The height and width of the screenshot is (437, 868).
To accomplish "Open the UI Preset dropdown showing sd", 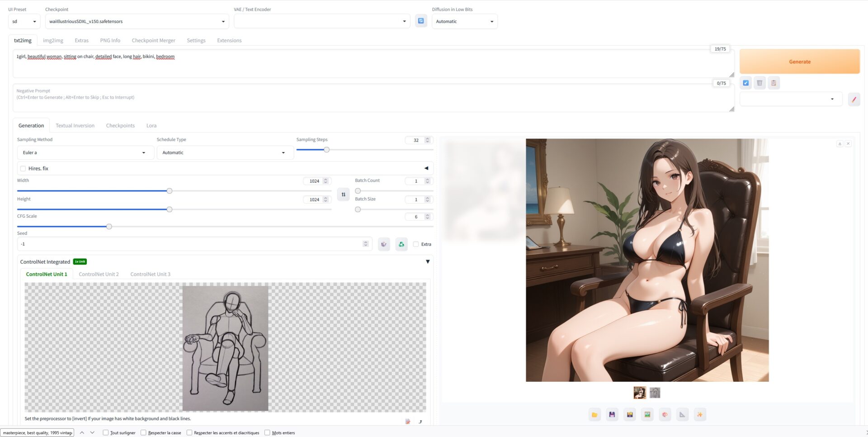I will (24, 21).
